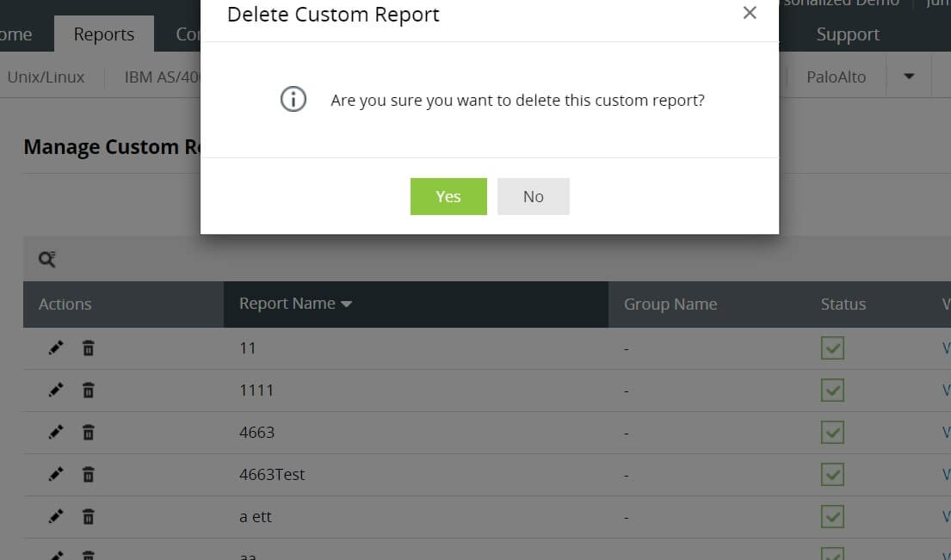Select the PaloAlto sub-tab
The height and width of the screenshot is (560, 951).
(x=836, y=77)
